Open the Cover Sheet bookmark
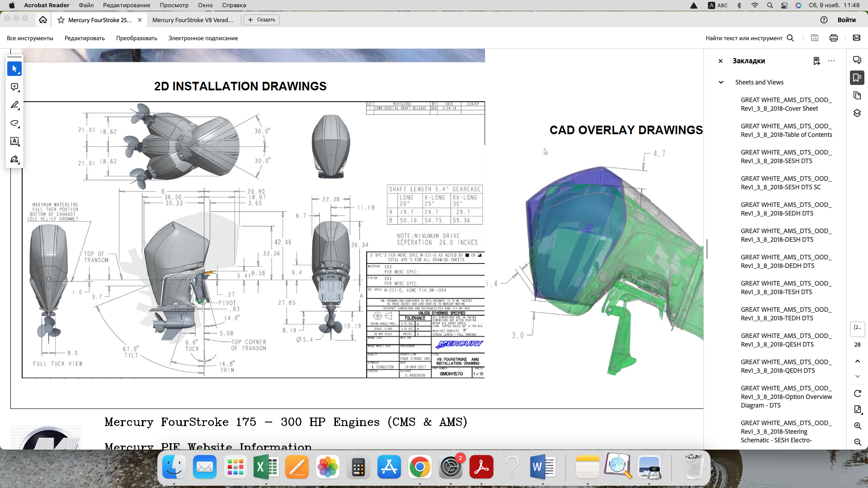868x488 pixels. click(786, 104)
